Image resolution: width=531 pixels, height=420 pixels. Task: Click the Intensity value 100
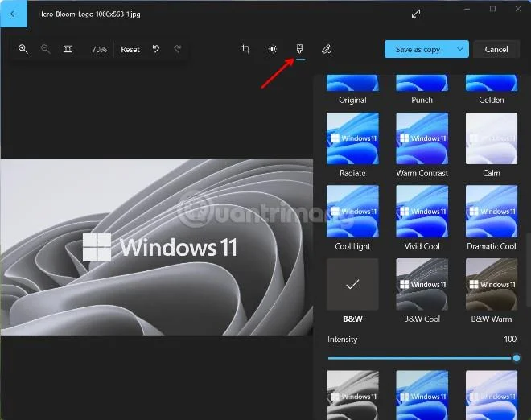click(510, 339)
